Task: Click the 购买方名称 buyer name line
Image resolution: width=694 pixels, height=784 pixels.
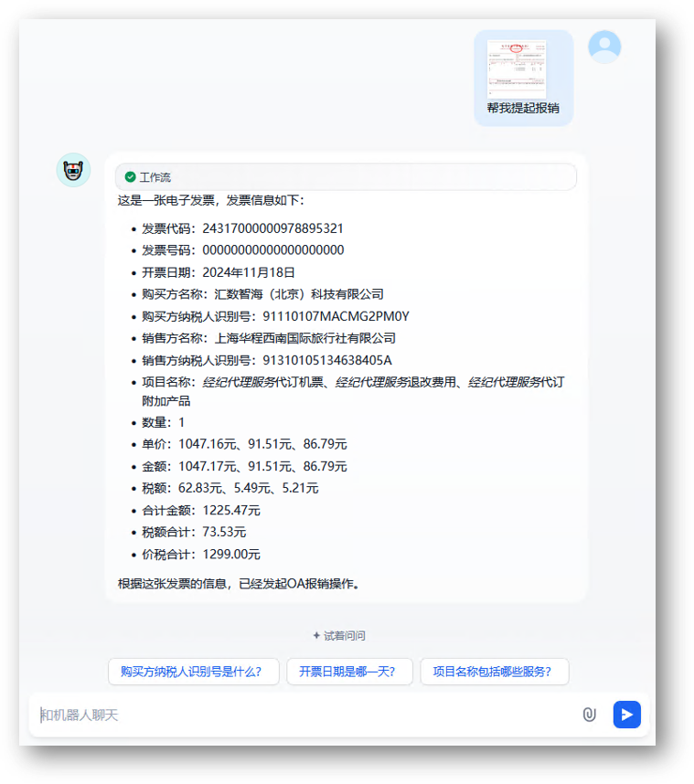Action: point(262,294)
